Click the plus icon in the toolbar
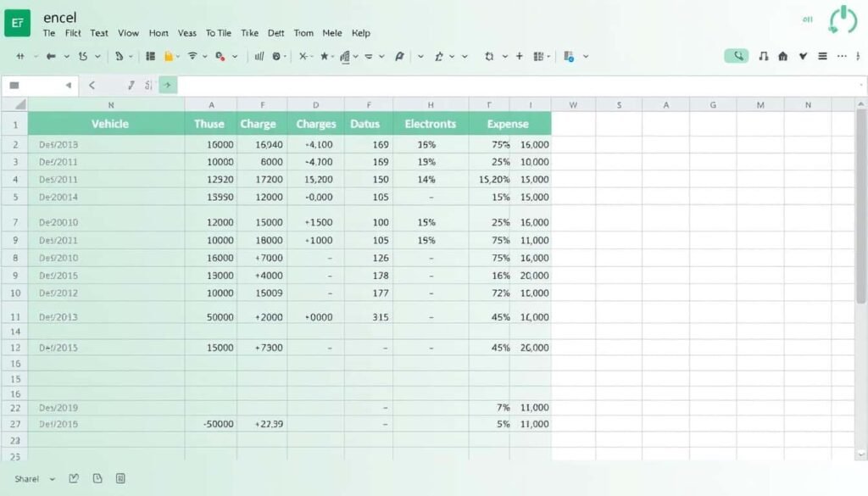Image resolution: width=868 pixels, height=496 pixels. point(519,57)
